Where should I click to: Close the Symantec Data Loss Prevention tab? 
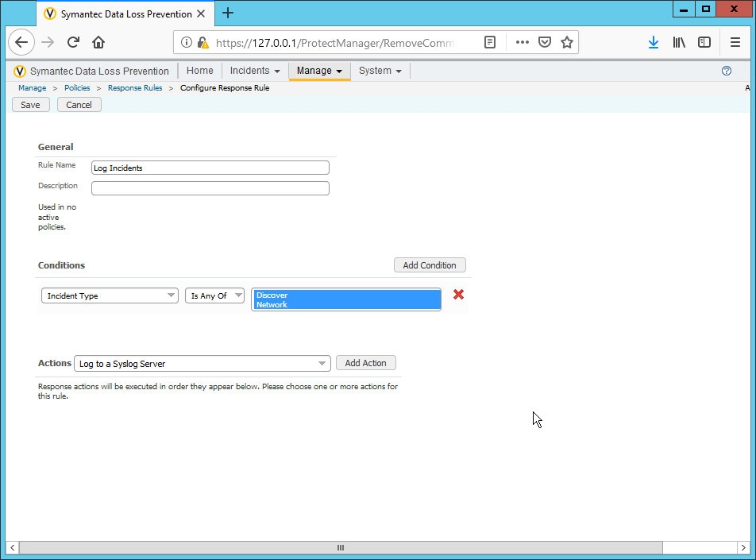tap(201, 14)
